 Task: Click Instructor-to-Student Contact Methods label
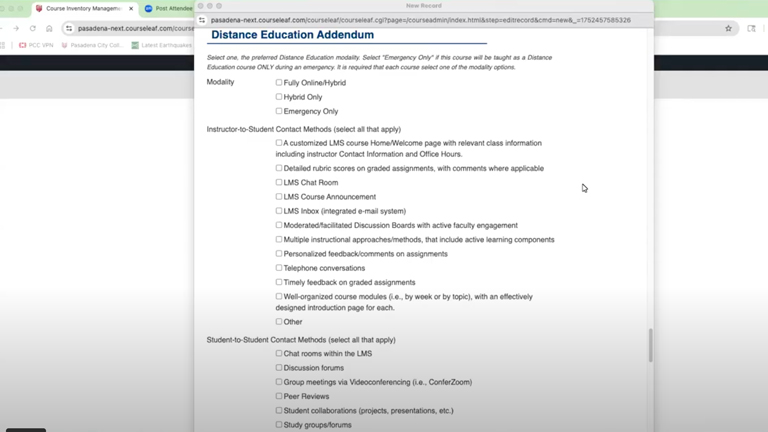[x=304, y=129]
